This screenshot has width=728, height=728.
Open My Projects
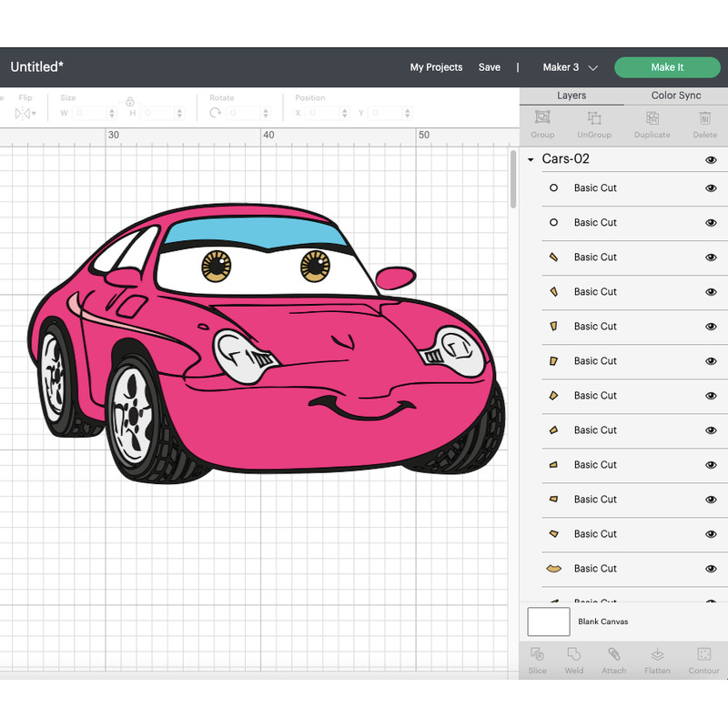coord(436,67)
